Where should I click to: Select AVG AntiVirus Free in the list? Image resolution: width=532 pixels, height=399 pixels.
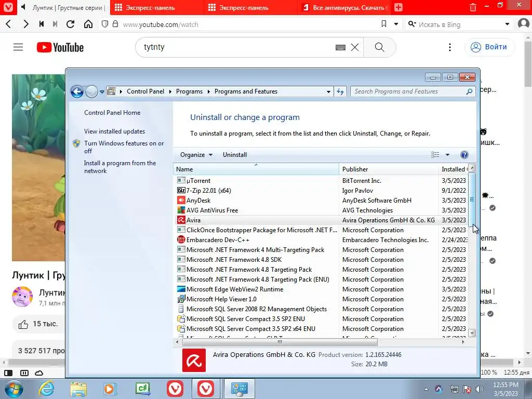click(321, 210)
